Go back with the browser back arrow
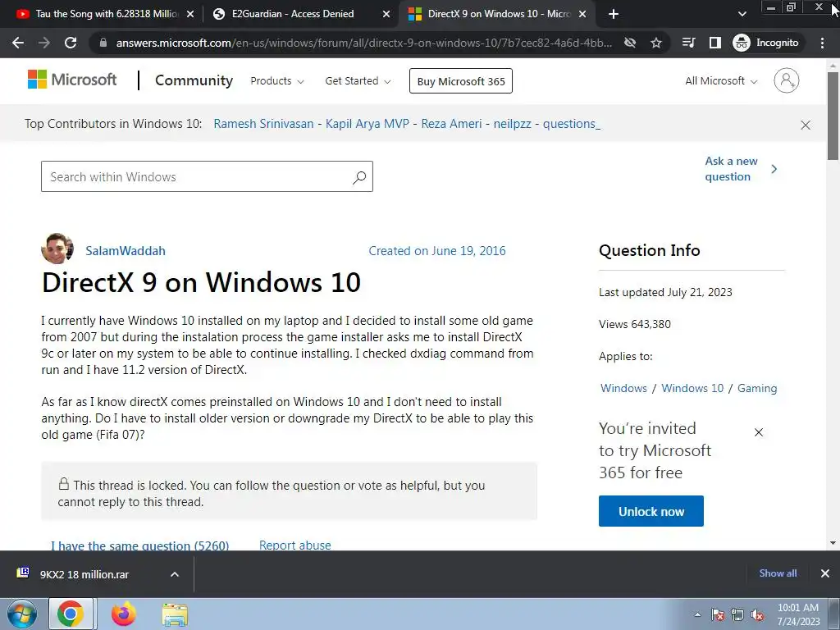This screenshot has height=630, width=840. click(18, 43)
